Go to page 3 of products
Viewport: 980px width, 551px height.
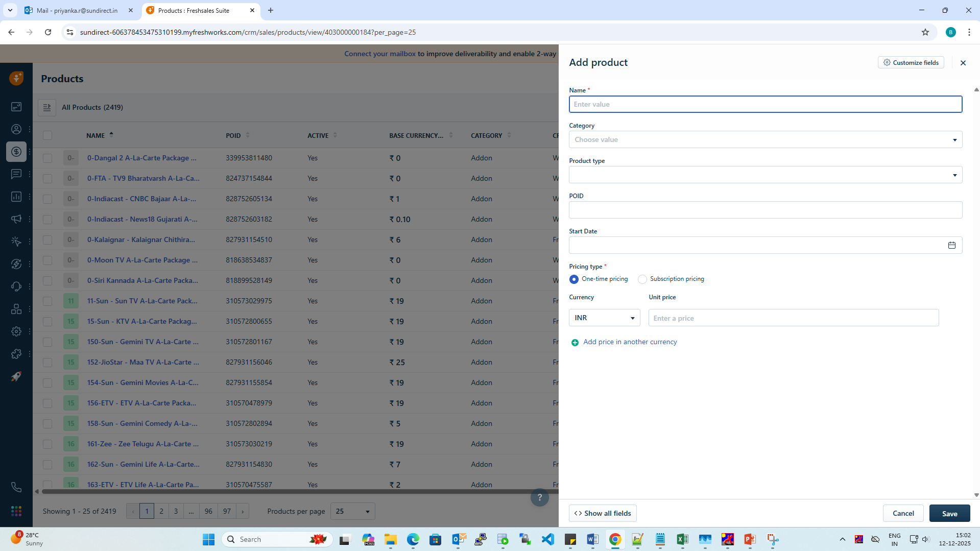tap(176, 511)
